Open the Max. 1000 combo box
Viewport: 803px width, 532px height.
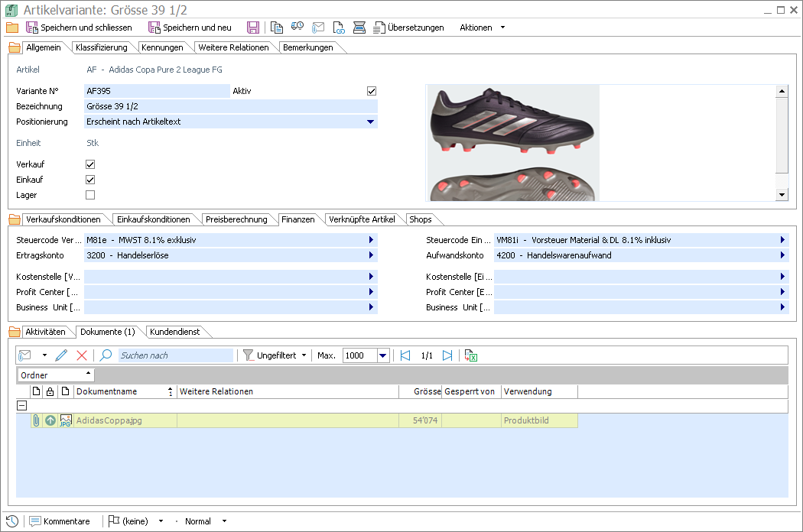pos(383,355)
